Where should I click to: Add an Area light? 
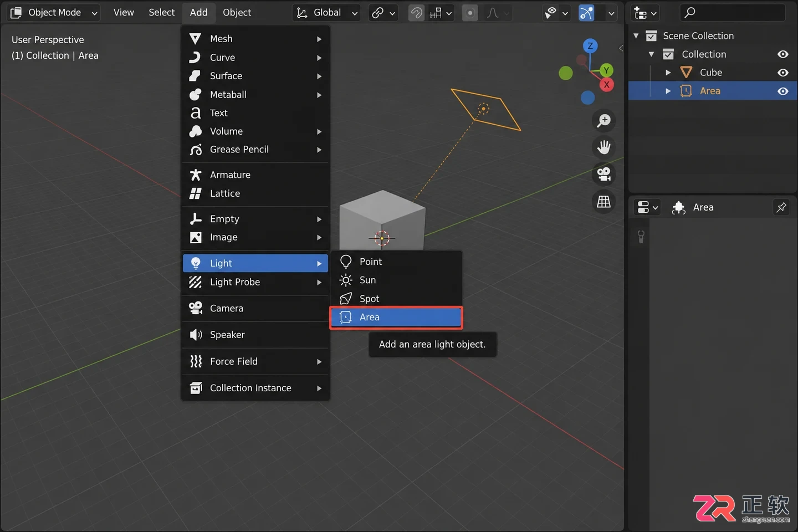coord(396,317)
